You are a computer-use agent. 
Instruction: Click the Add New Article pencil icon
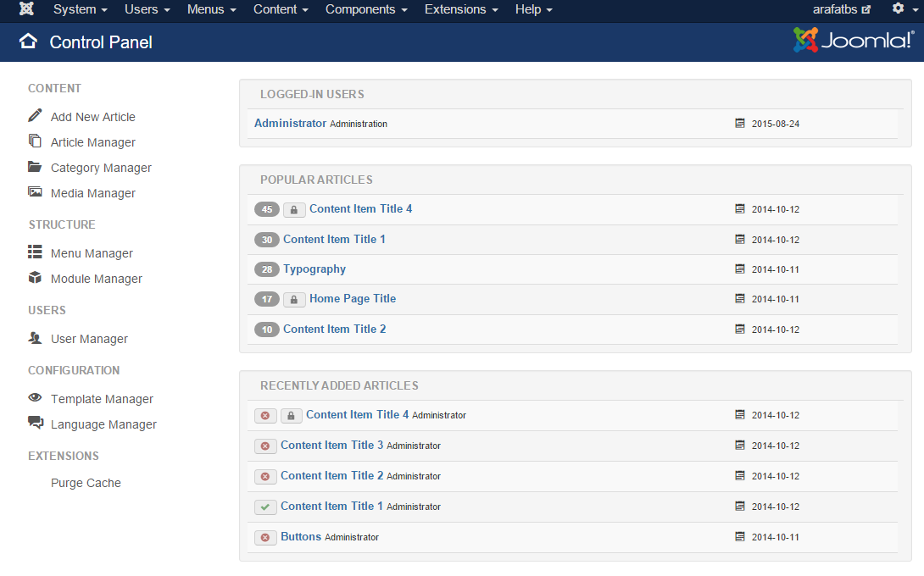[x=35, y=116]
